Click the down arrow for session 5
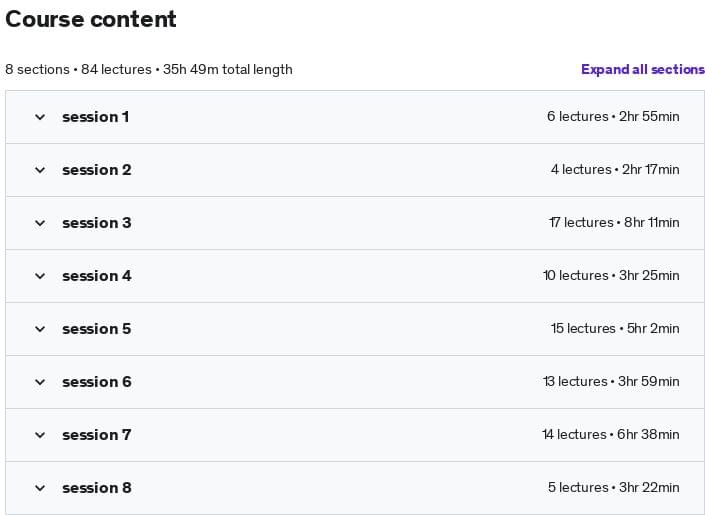Screen dimensions: 705x515 pos(40,329)
